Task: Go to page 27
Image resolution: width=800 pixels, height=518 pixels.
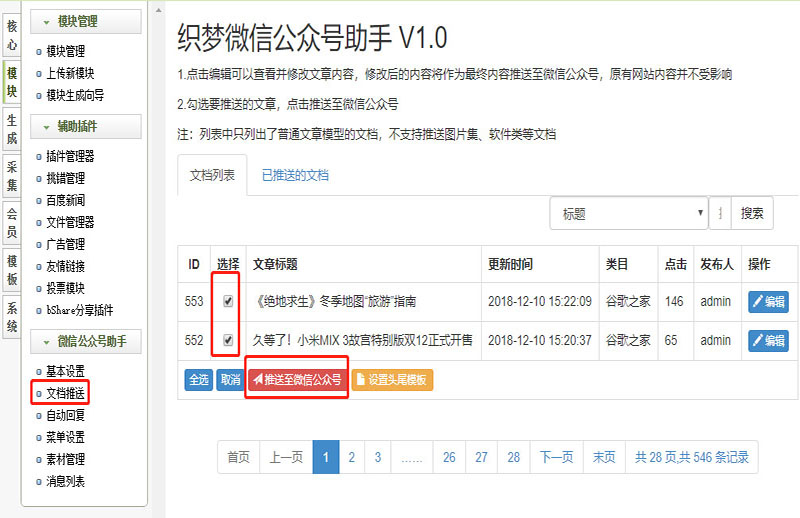Action: click(481, 457)
